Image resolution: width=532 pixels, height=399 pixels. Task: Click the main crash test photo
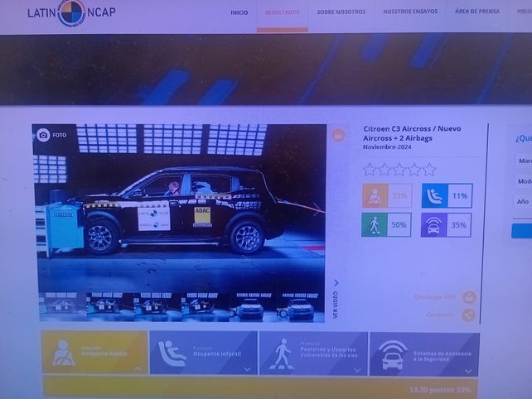pyautogui.click(x=179, y=208)
